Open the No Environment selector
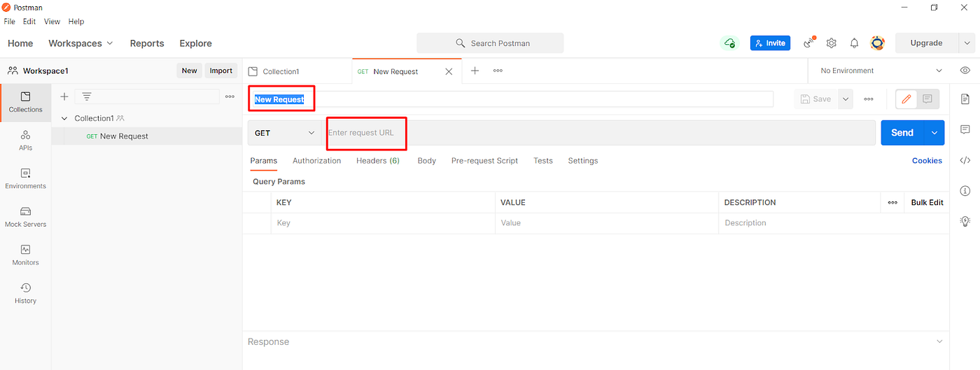The image size is (980, 370). [x=881, y=71]
